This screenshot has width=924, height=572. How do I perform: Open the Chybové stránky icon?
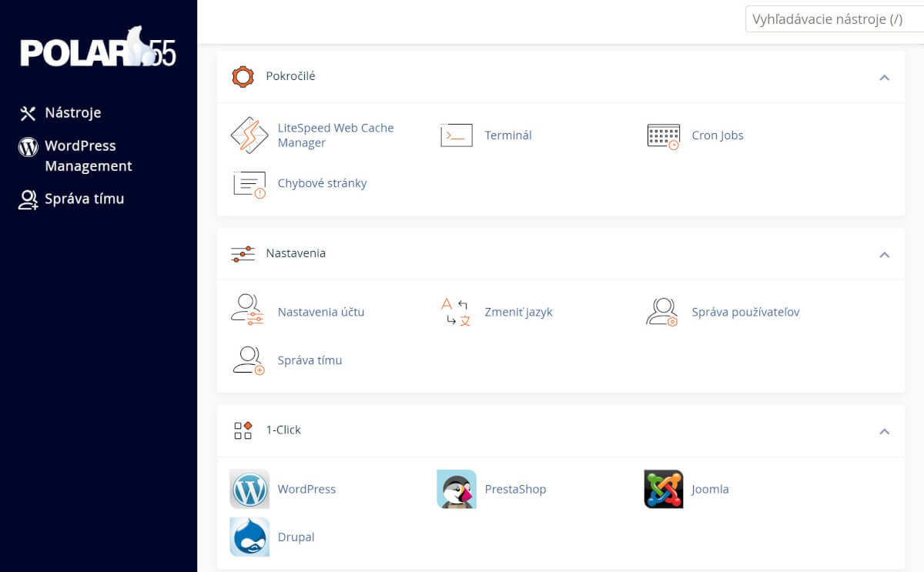pyautogui.click(x=249, y=184)
